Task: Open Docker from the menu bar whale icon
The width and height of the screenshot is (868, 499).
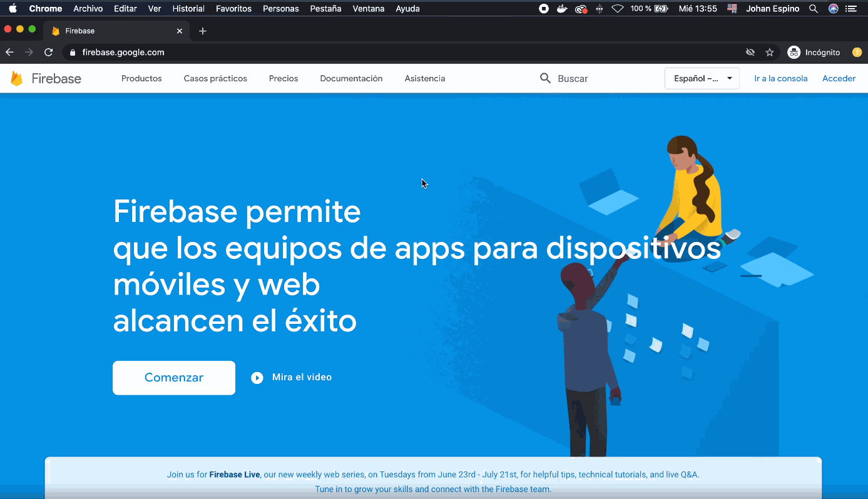Action: [562, 8]
